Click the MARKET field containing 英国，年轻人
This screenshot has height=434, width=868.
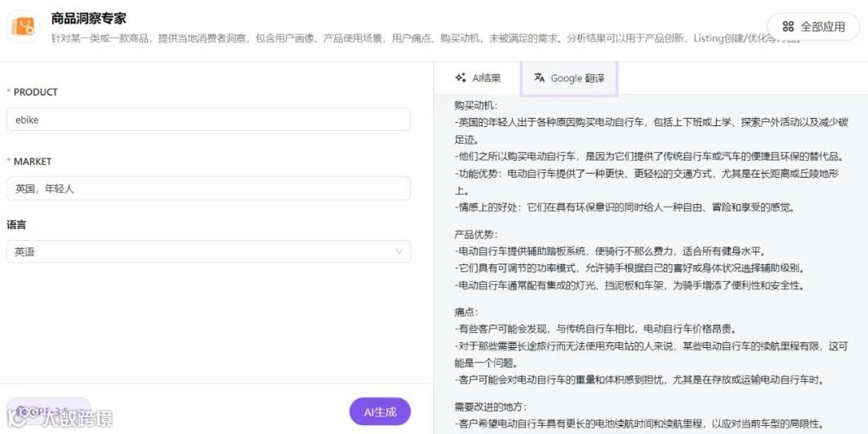209,188
